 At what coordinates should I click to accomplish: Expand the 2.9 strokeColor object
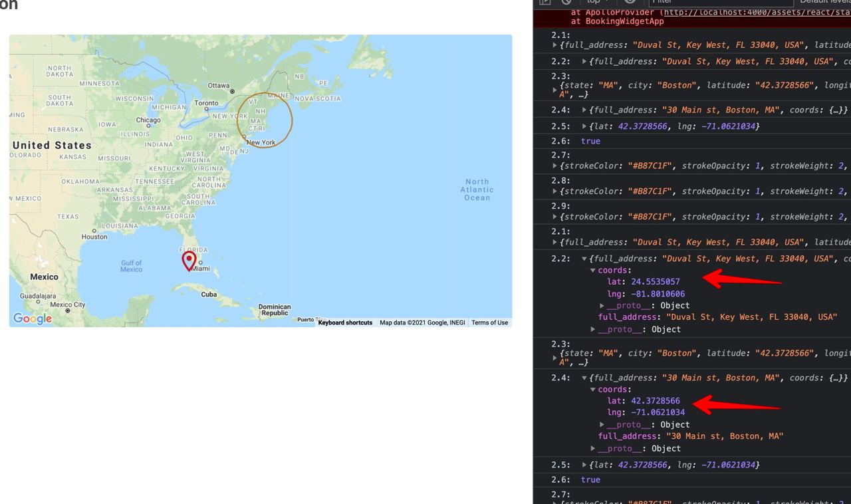[x=555, y=217]
